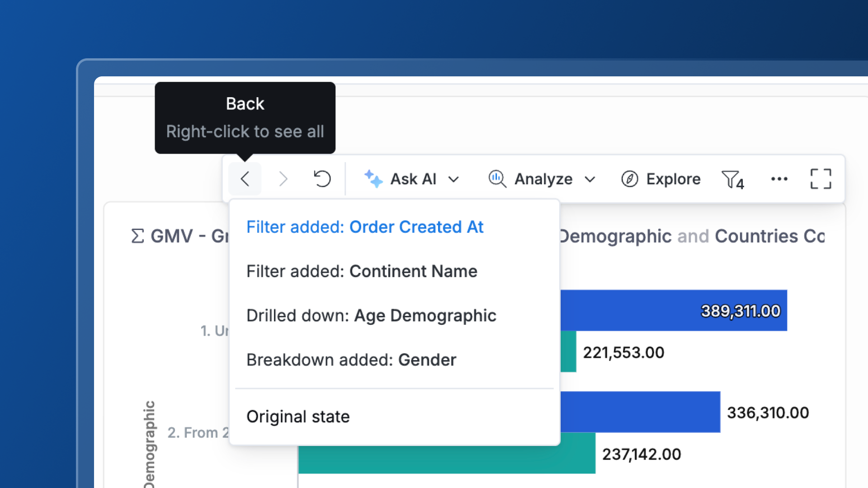Viewport: 868px width, 488px height.
Task: Click the blue bar labeled 336,310.00
Action: pyautogui.click(x=640, y=412)
